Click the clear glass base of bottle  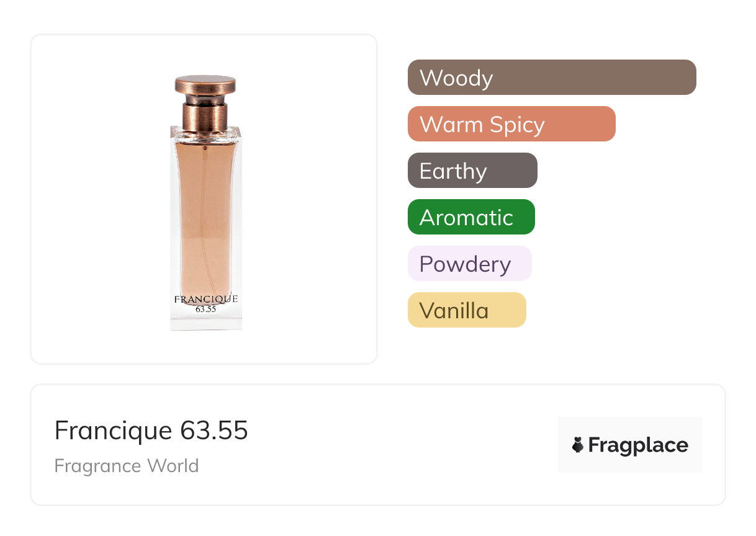point(205,321)
